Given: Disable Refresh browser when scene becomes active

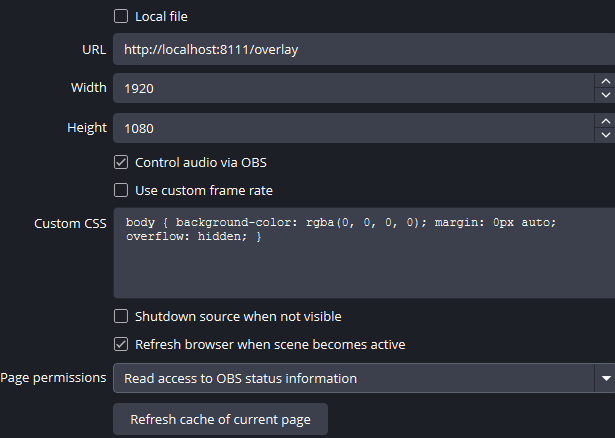Looking at the screenshot, I should [x=121, y=344].
